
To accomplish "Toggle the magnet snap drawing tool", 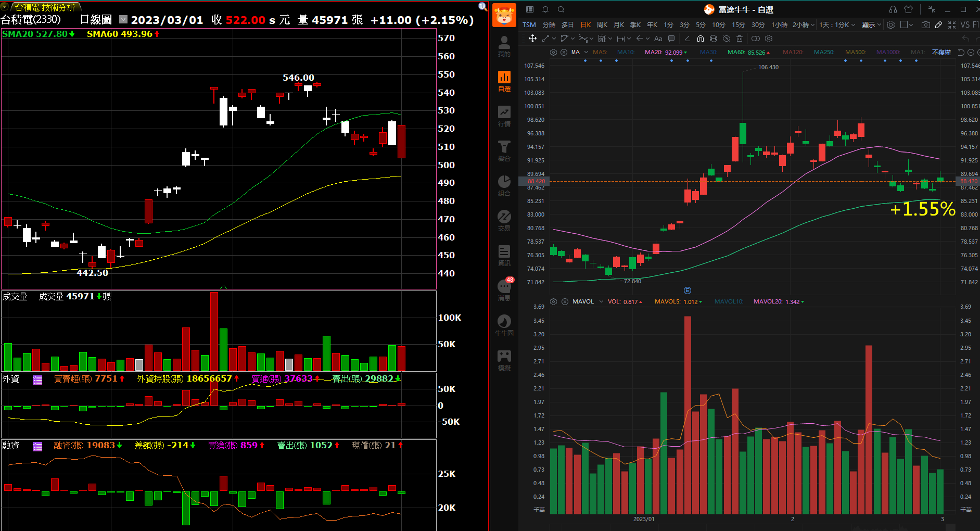I will tap(701, 39).
